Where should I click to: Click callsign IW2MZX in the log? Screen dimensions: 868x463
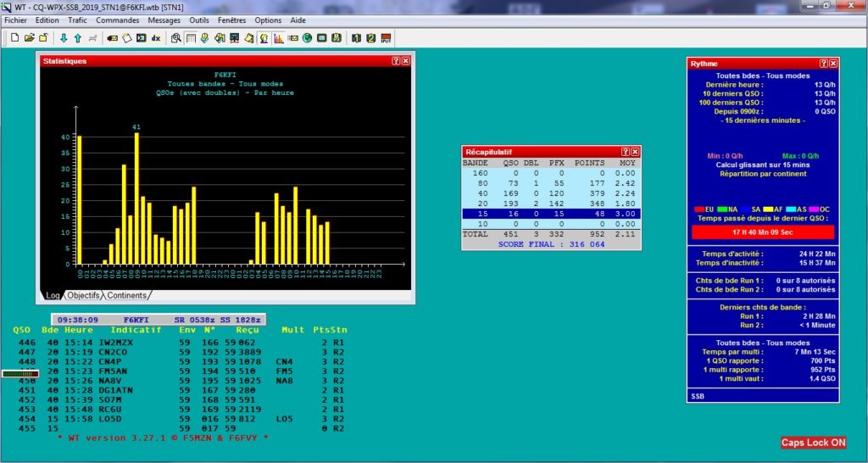115,343
